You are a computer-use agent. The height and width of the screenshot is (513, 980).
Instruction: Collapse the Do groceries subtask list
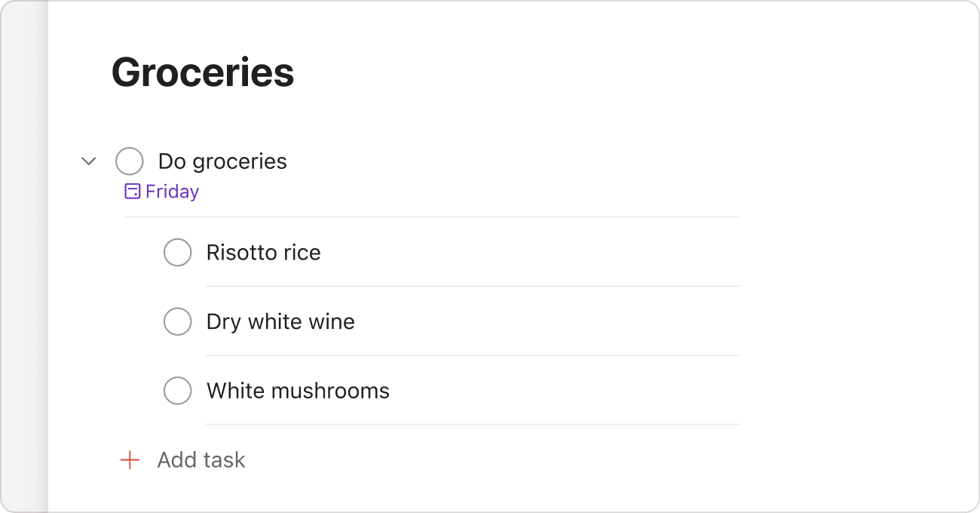tap(89, 161)
